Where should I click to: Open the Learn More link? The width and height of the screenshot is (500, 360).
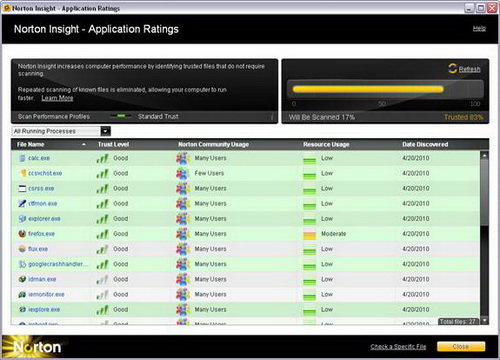tap(57, 98)
